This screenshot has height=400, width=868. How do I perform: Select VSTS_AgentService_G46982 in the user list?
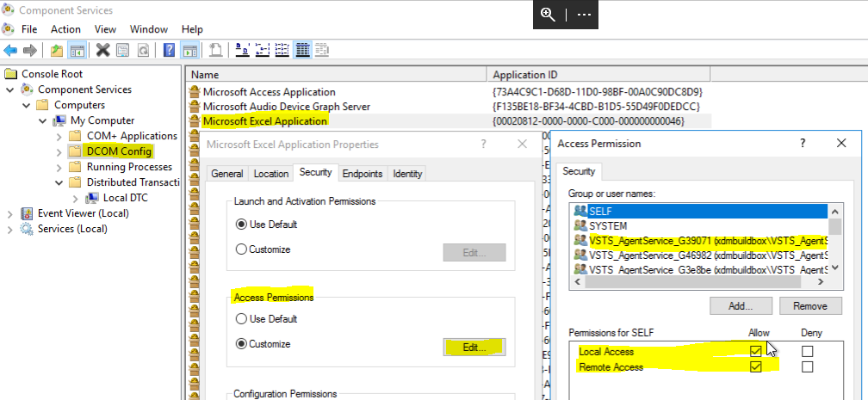701,255
